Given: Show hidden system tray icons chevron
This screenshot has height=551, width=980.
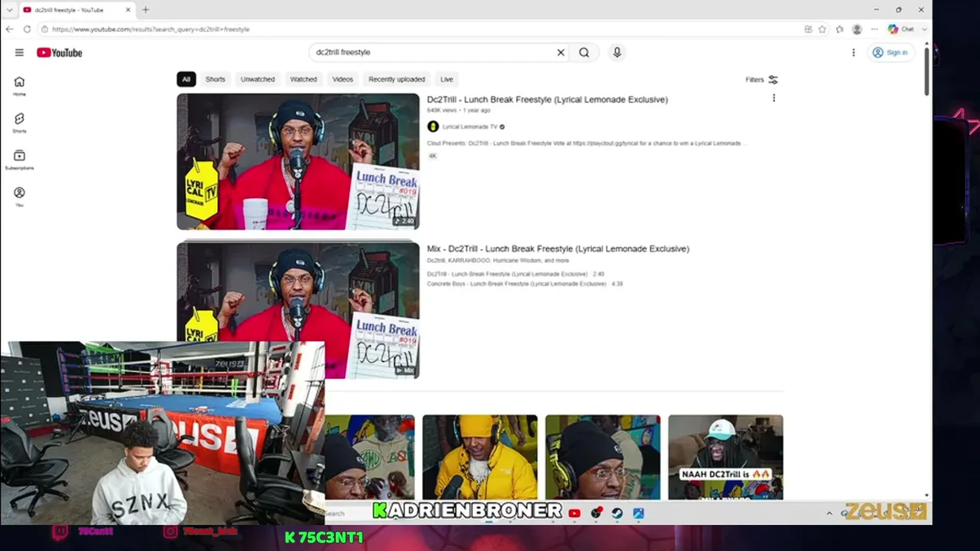Looking at the screenshot, I should pyautogui.click(x=829, y=513).
